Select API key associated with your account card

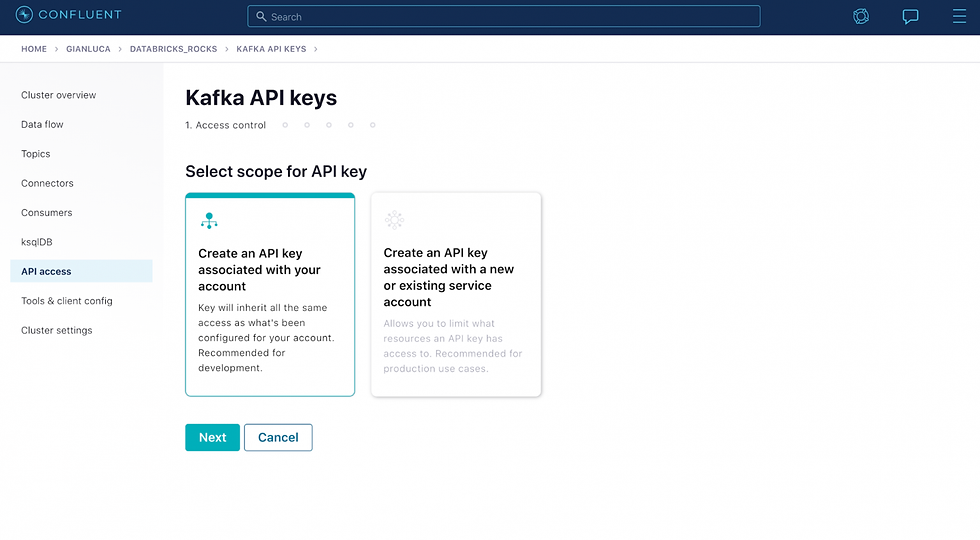pos(270,294)
